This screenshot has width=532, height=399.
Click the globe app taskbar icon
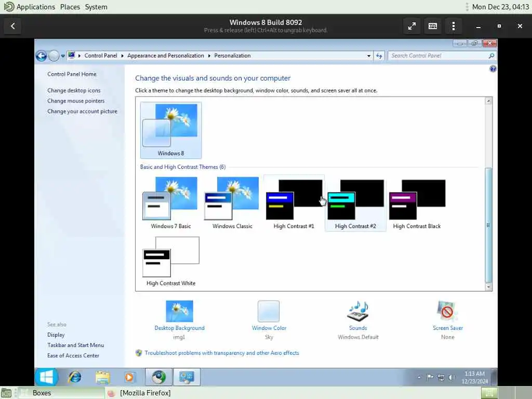coord(159,377)
